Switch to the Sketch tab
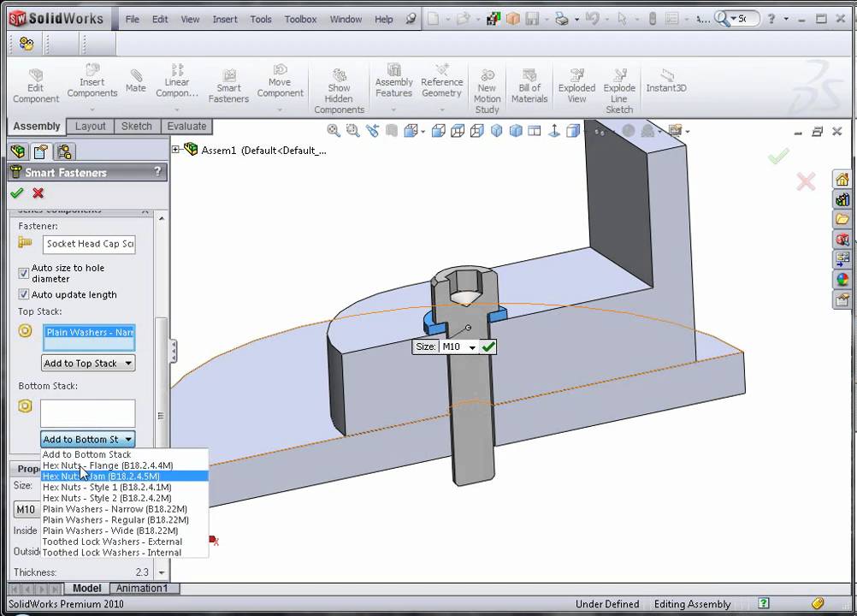 click(x=137, y=127)
